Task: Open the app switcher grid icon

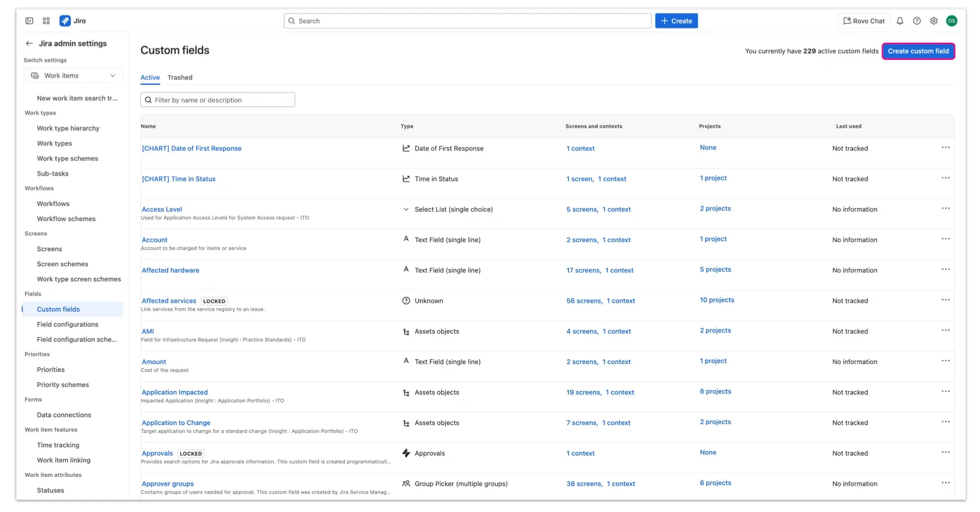Action: coord(46,21)
